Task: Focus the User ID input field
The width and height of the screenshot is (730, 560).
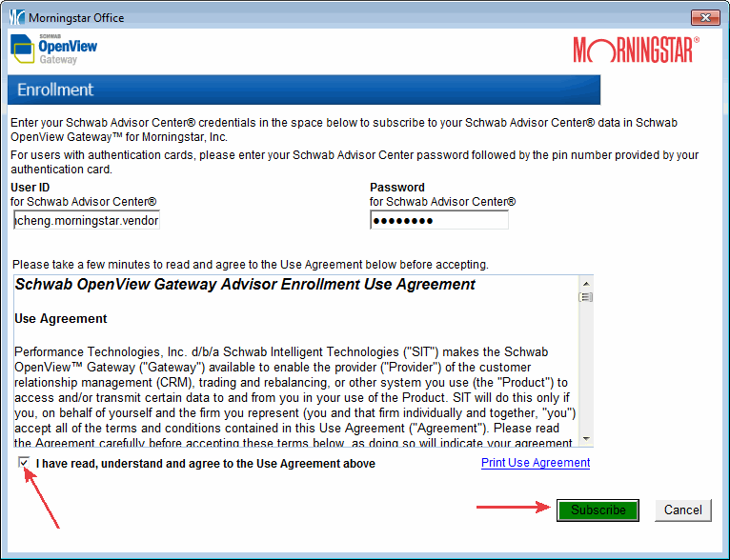Action: [87, 221]
